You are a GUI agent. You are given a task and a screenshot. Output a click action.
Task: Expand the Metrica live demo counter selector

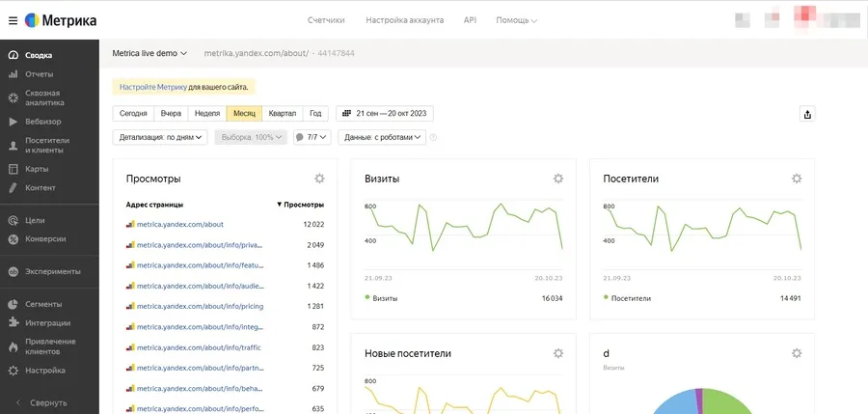[x=149, y=53]
